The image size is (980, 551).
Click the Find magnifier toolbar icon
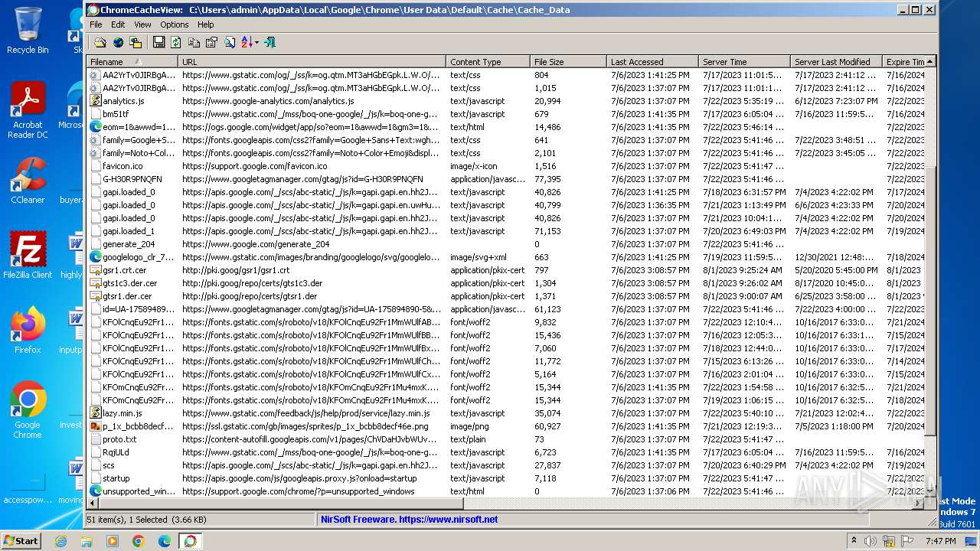click(x=229, y=43)
